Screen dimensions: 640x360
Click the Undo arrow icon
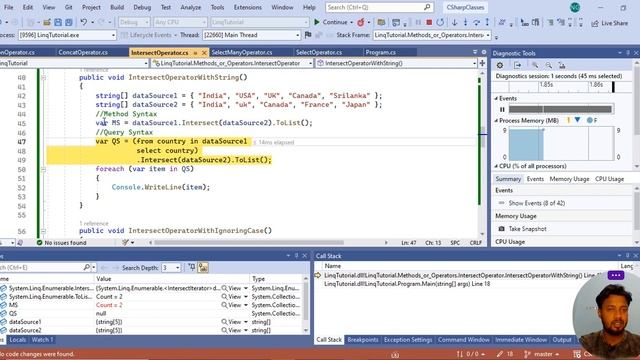[x=84, y=22]
